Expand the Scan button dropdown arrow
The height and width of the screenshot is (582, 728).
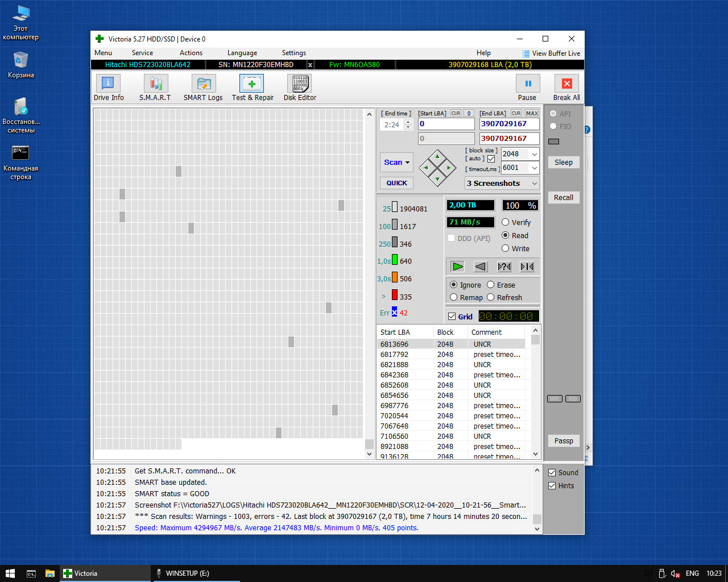coord(407,163)
